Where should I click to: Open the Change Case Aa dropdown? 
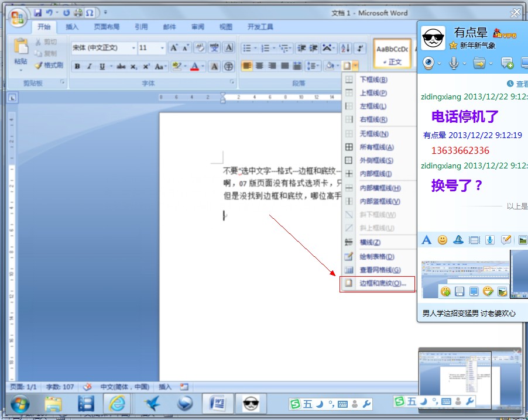160,66
